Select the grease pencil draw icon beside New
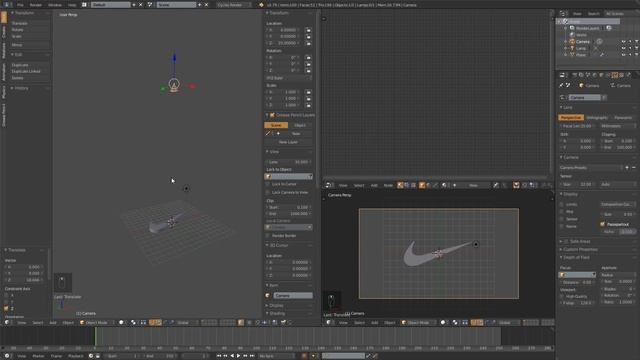Image resolution: width=640 pixels, height=360 pixels. [268, 133]
